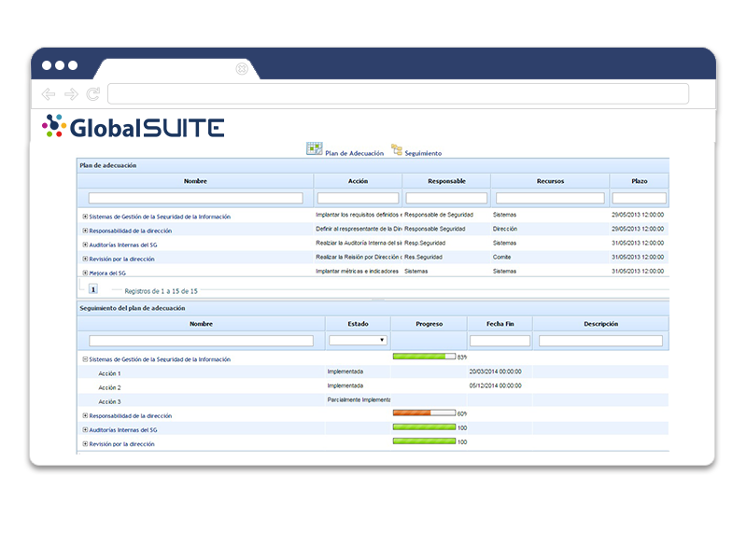The width and height of the screenshot is (747, 560).
Task: Expand Responsabilidad de la dirección in Seguimiento
Action: [x=84, y=414]
